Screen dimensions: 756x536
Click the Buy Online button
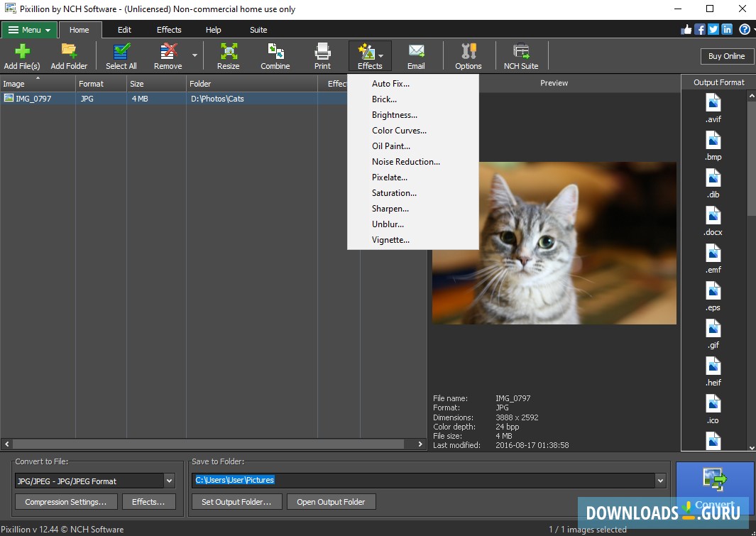coord(726,55)
